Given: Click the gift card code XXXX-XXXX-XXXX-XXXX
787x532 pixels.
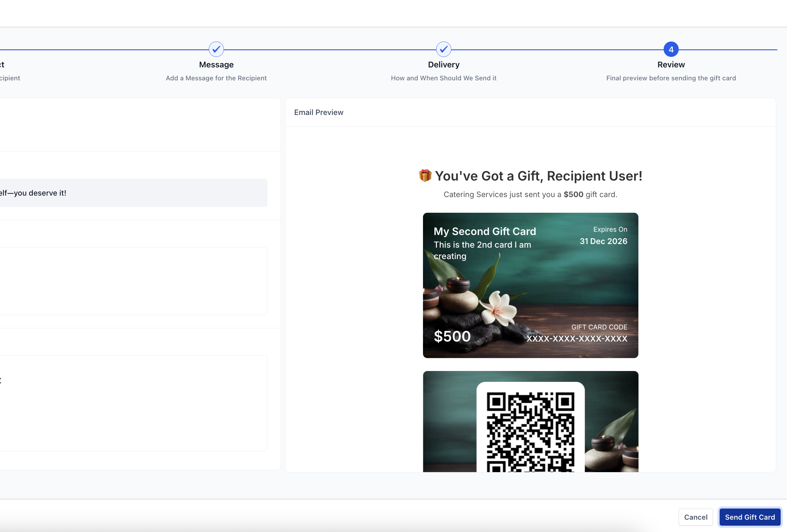Looking at the screenshot, I should 577,338.
